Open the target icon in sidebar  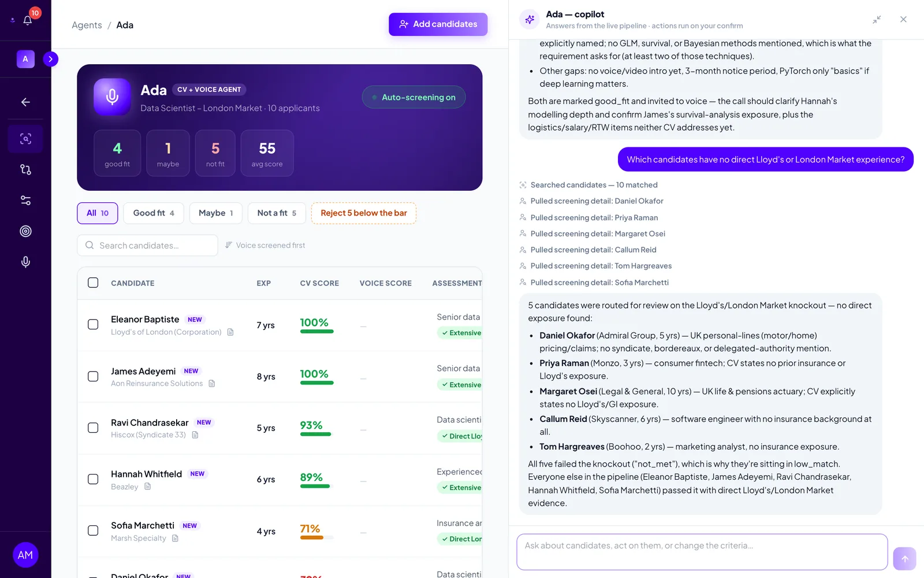tap(25, 231)
